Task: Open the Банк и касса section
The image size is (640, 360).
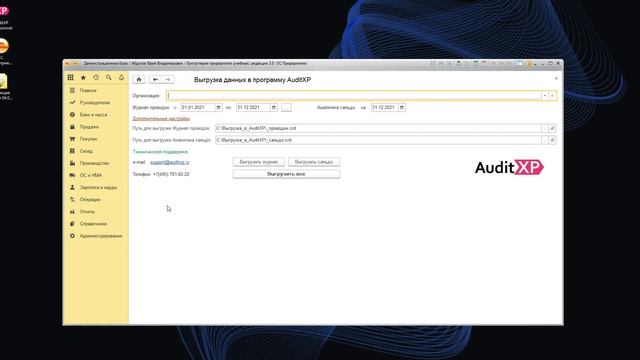Action: click(x=93, y=115)
